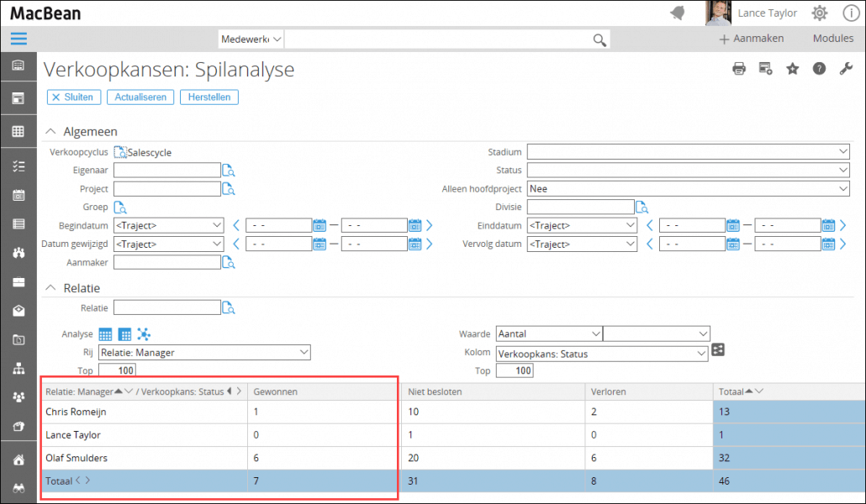
Task: Click the Project input field
Action: 166,190
